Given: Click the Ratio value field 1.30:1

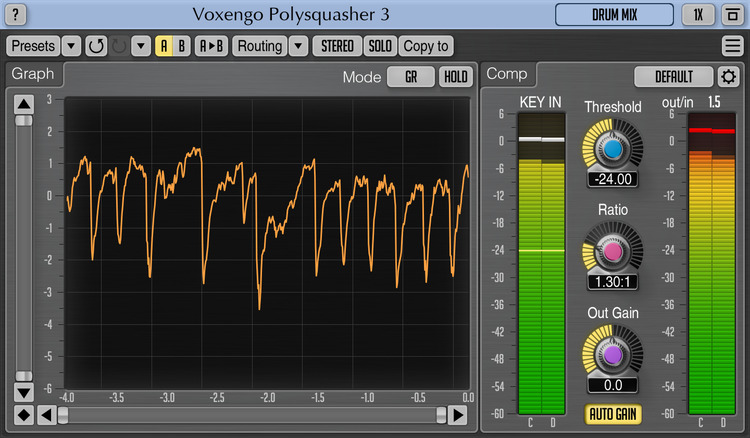Looking at the screenshot, I should pos(613,282).
